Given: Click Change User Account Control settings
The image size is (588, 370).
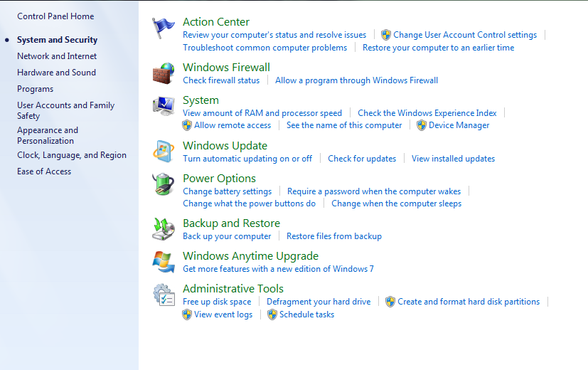Looking at the screenshot, I should (x=465, y=35).
